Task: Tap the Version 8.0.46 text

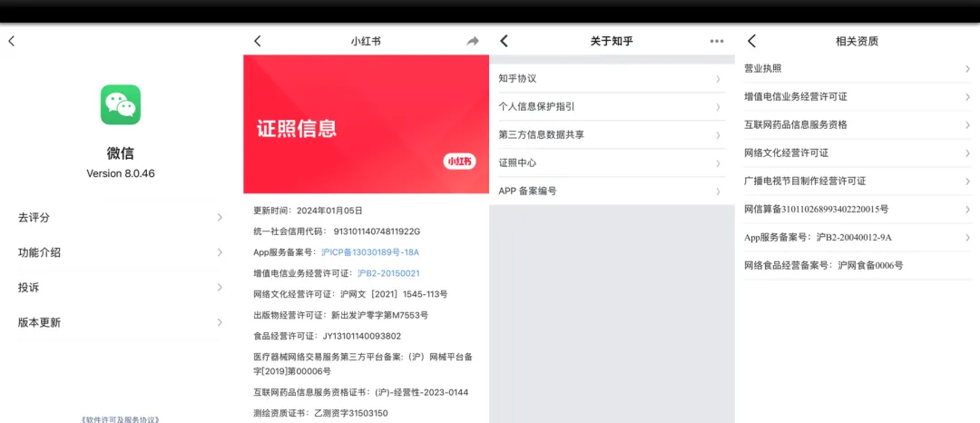Action: pos(121,173)
